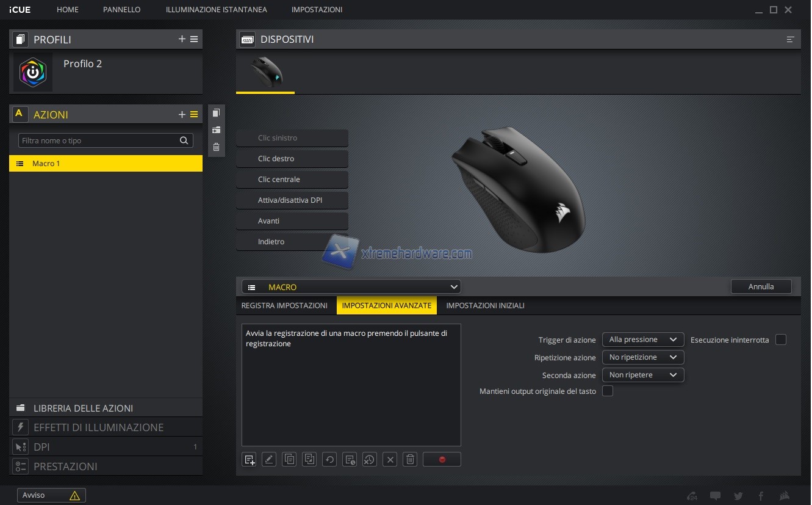The width and height of the screenshot is (812, 505).
Task: Switch to the Registra Impostazioni tab
Action: pyautogui.click(x=284, y=305)
